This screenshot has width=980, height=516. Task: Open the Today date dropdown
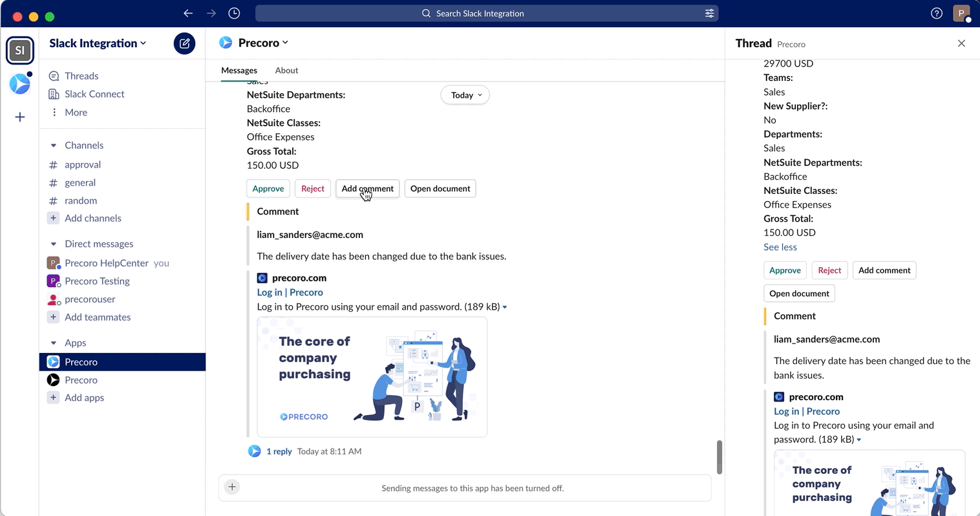[465, 95]
